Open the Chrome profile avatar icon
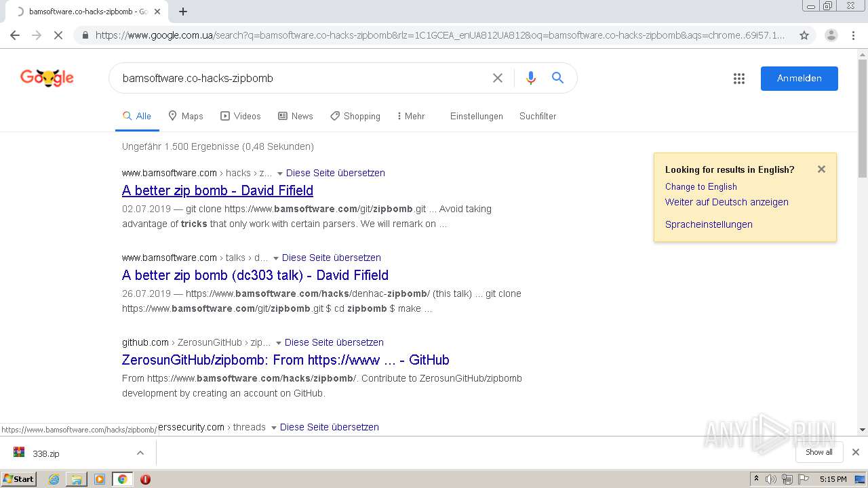868x488 pixels. [831, 35]
